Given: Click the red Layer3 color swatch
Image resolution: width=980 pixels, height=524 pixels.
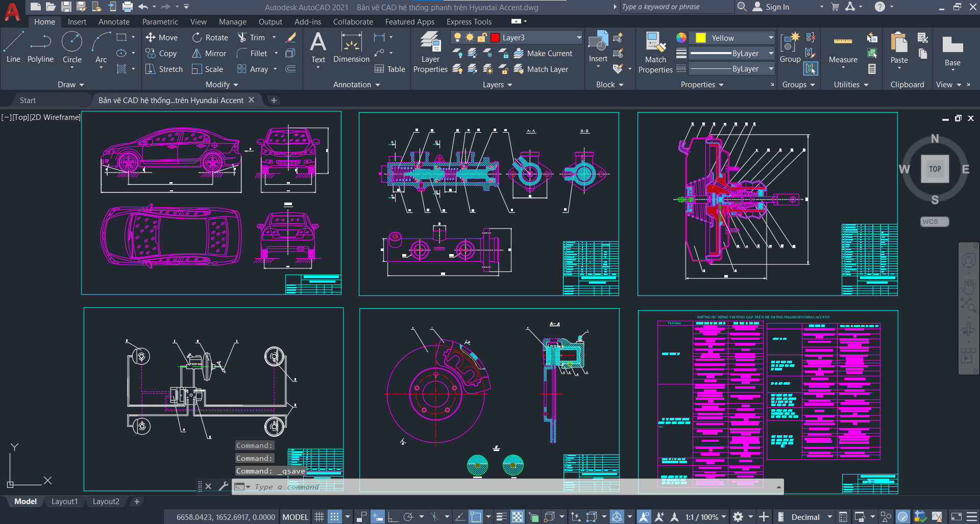Looking at the screenshot, I should coord(495,37).
